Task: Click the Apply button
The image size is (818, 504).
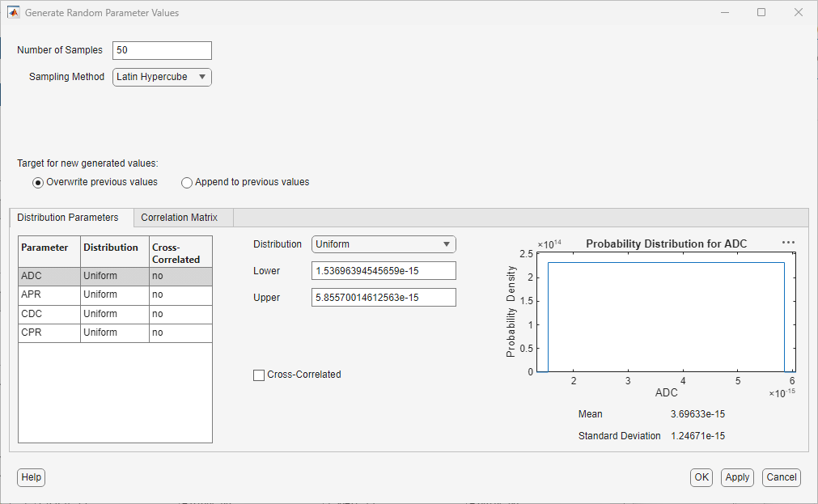Action: tap(737, 477)
